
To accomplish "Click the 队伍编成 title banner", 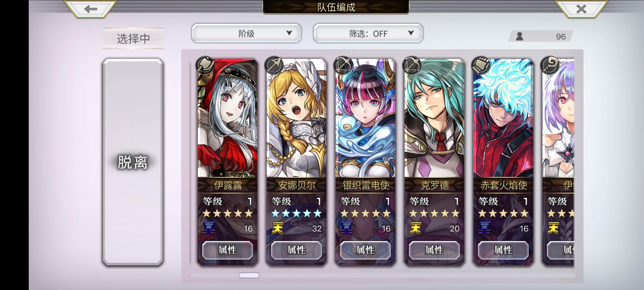I will (x=336, y=7).
